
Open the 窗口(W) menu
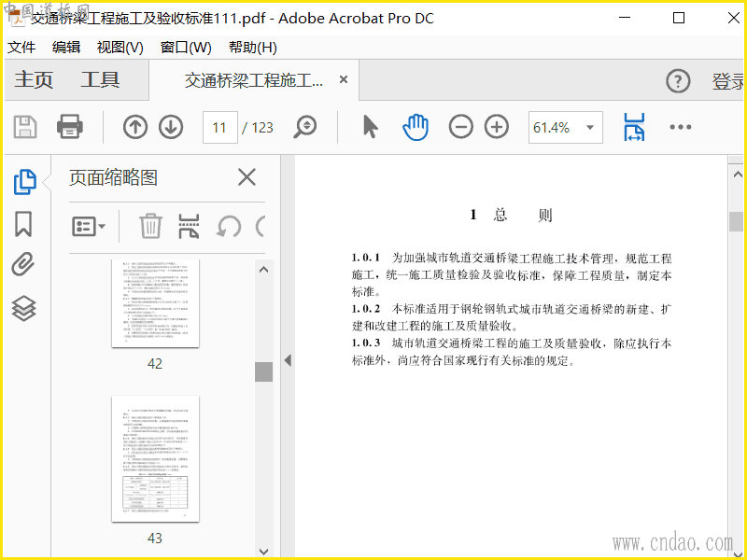(x=186, y=48)
